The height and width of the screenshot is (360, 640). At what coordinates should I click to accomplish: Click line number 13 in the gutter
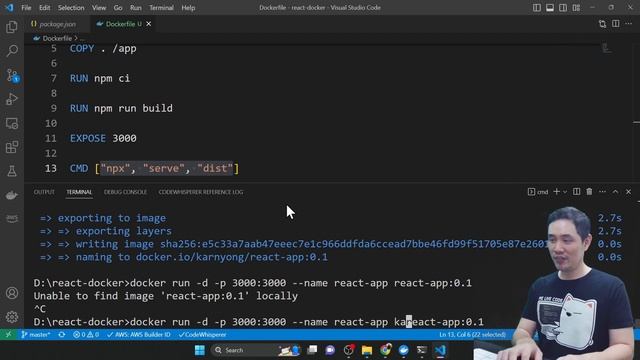tap(51, 168)
